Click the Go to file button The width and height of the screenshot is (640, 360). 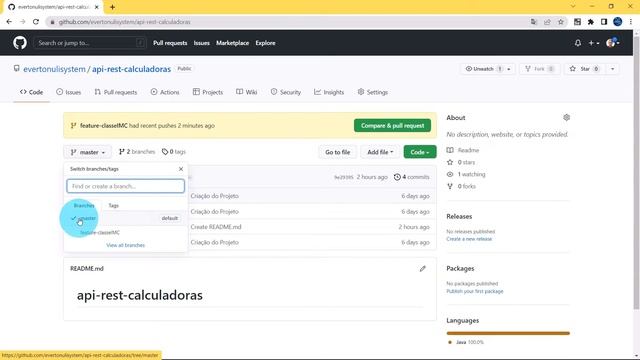click(x=338, y=152)
